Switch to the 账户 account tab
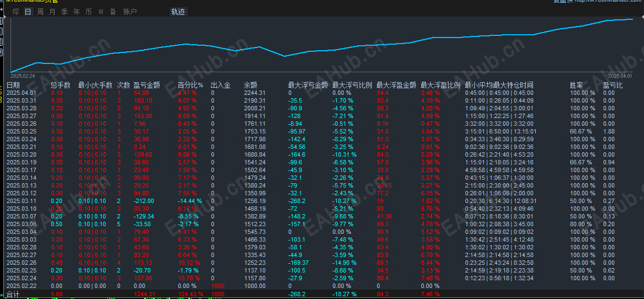Screen dimensions: 644x299 tap(130, 12)
